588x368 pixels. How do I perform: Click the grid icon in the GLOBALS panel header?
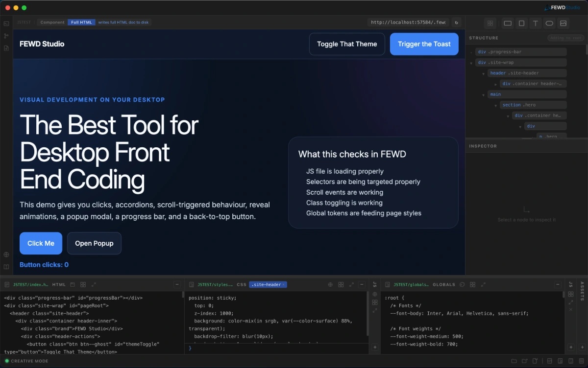click(x=472, y=284)
